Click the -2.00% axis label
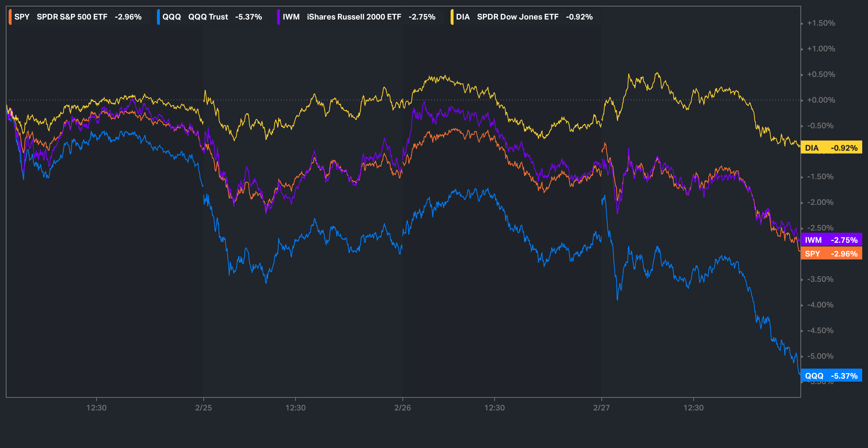Viewport: 868px width, 448px height. coord(821,202)
